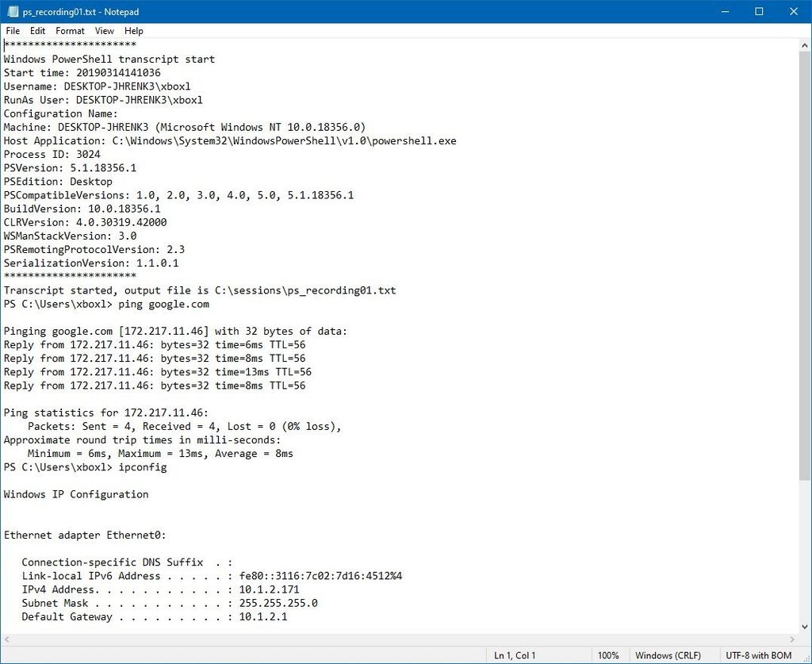Click the vertical scrollbar up arrow
The width and height of the screenshot is (812, 664).
click(804, 45)
